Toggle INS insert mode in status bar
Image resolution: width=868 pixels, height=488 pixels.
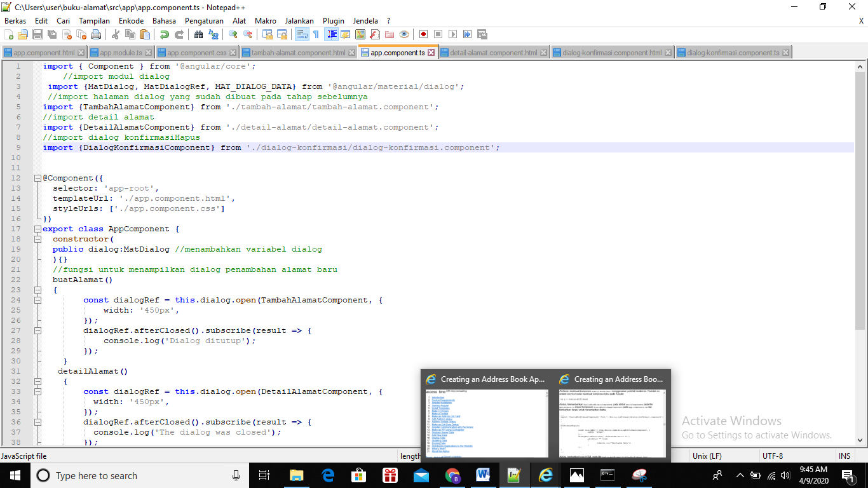coord(844,456)
